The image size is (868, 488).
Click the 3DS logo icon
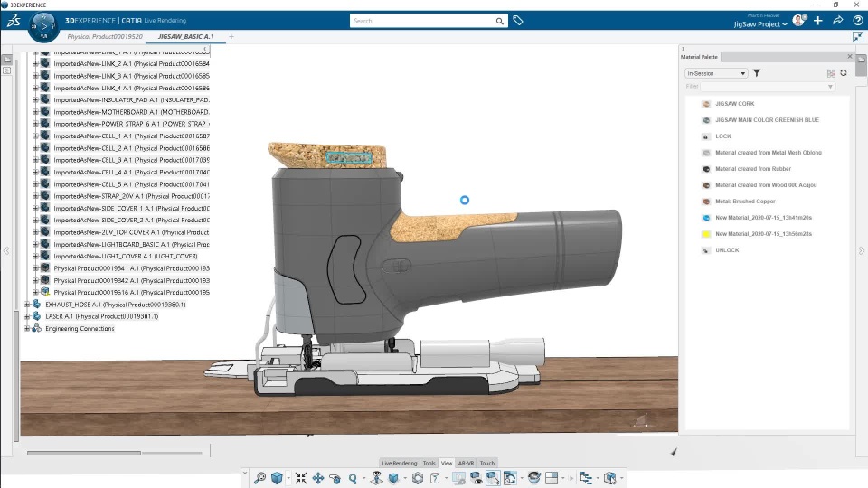tap(14, 21)
